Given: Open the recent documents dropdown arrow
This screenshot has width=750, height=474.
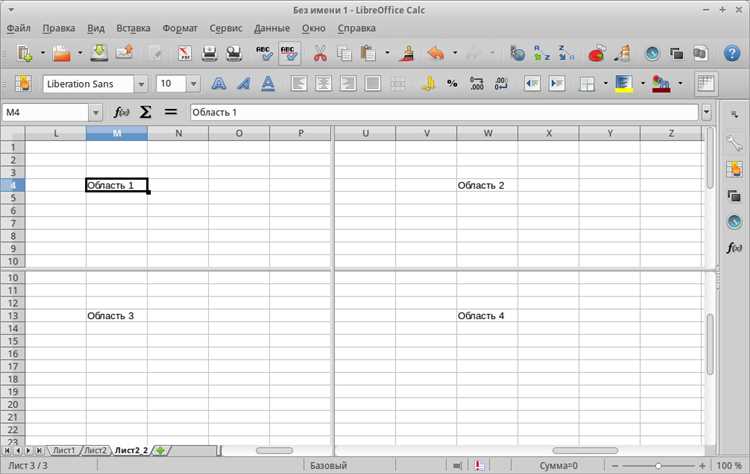Looking at the screenshot, I should (80, 53).
